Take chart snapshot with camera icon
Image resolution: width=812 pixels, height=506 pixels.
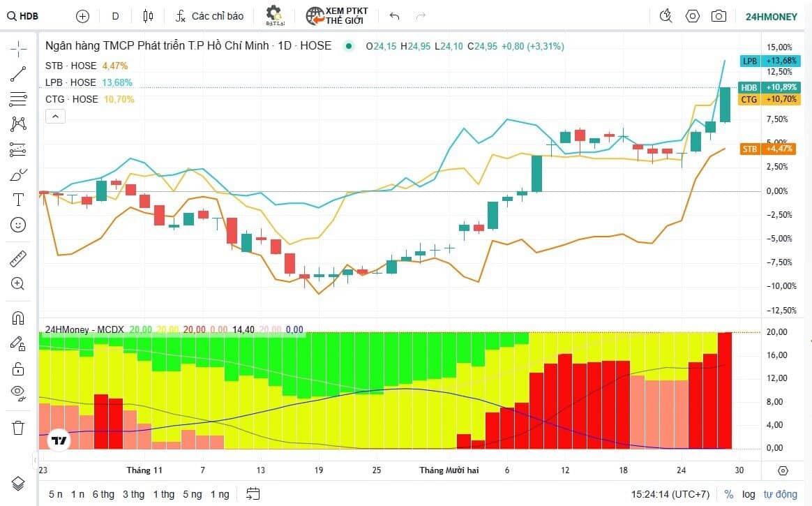click(719, 16)
